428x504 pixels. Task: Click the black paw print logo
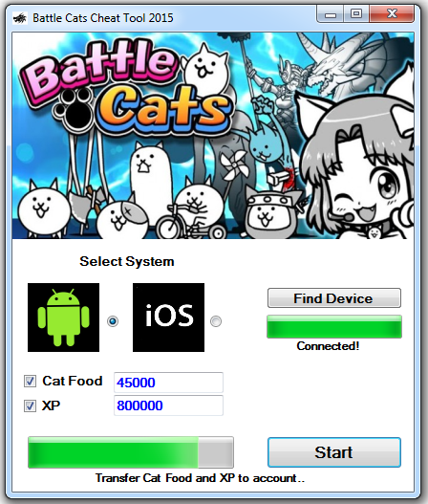click(x=73, y=109)
